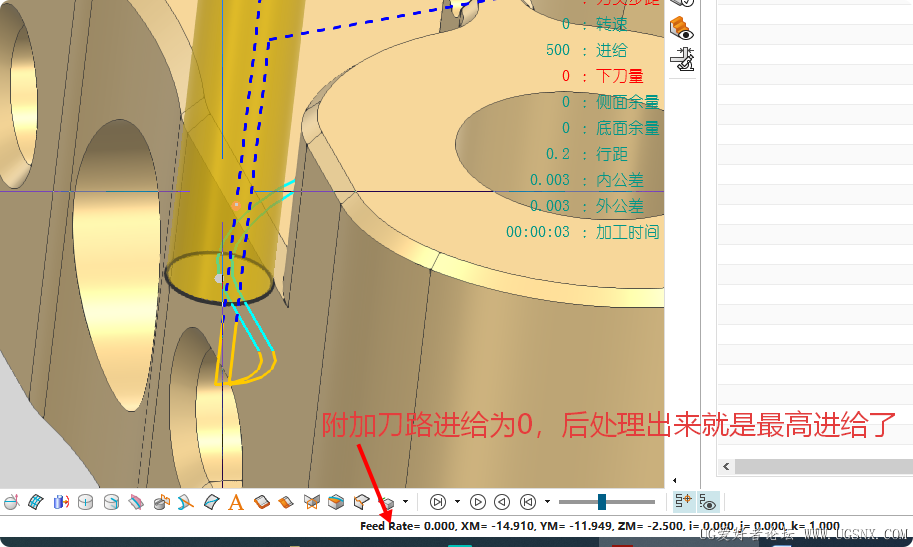
Task: Click the blue cylinder with red arrow icon
Action: pyautogui.click(x=61, y=502)
